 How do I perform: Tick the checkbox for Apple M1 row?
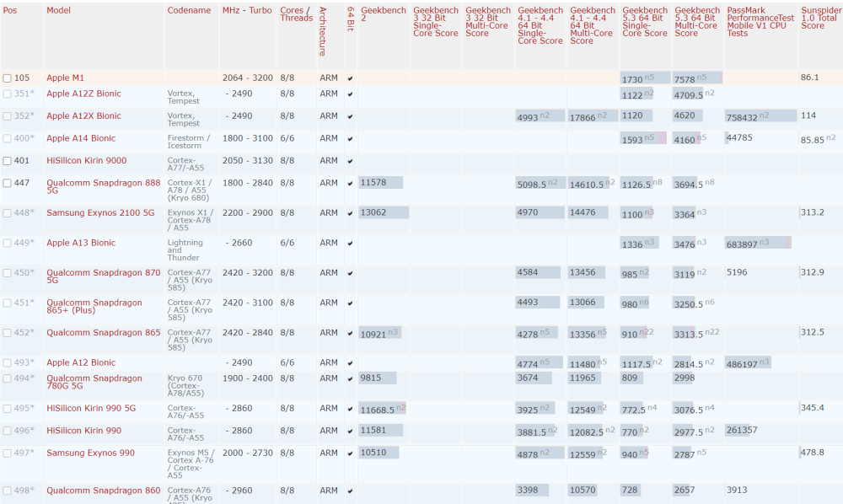(7, 78)
